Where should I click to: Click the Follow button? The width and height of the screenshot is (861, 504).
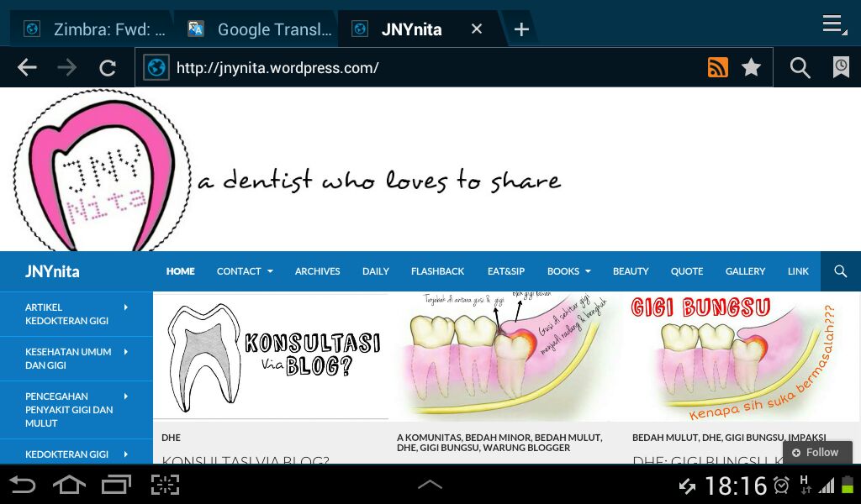click(816, 452)
